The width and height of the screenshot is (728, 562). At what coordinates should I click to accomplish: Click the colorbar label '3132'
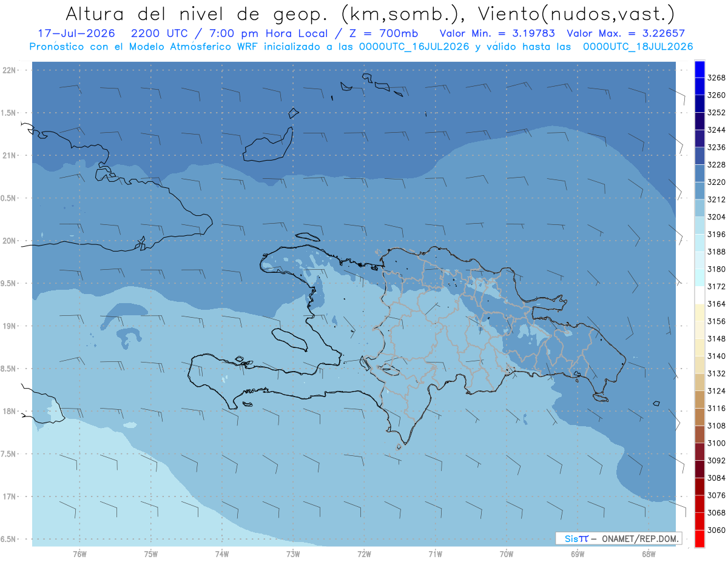pyautogui.click(x=716, y=373)
